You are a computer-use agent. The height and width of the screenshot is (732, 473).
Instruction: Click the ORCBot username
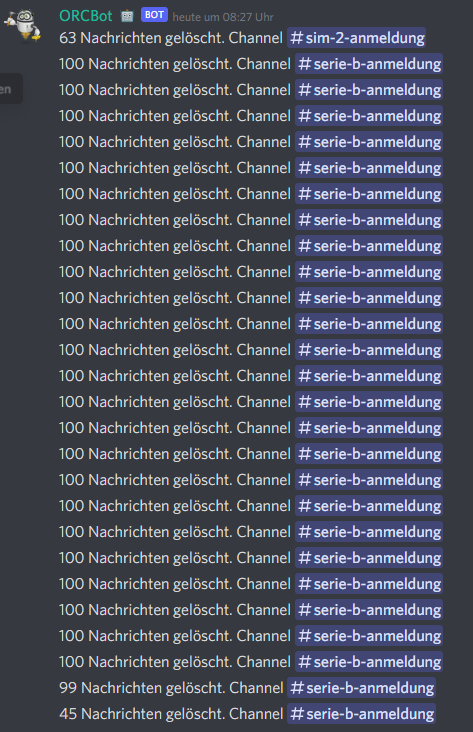[85, 16]
